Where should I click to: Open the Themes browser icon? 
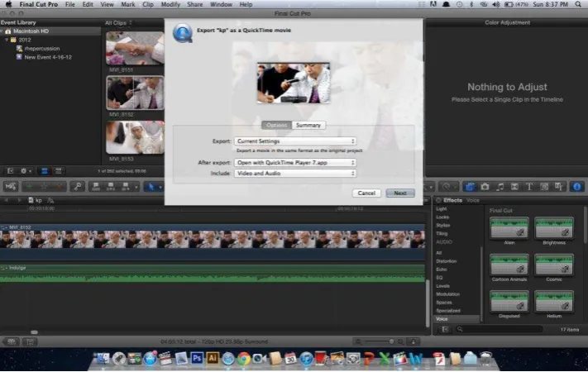click(559, 186)
